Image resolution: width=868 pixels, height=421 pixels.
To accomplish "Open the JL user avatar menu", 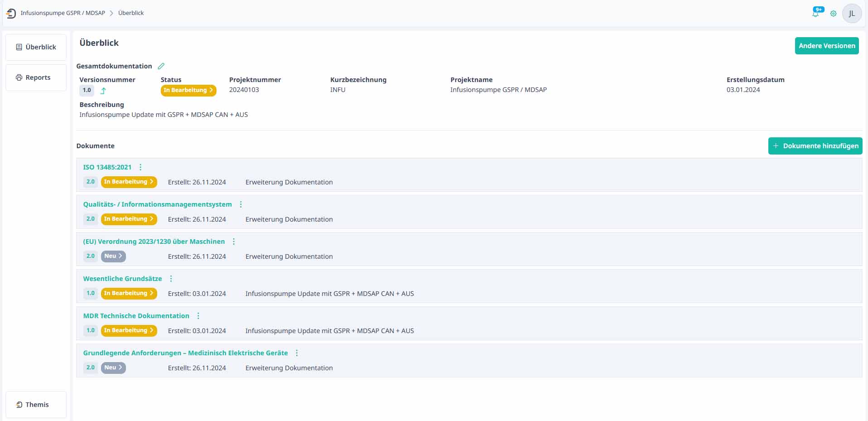I will (x=852, y=14).
